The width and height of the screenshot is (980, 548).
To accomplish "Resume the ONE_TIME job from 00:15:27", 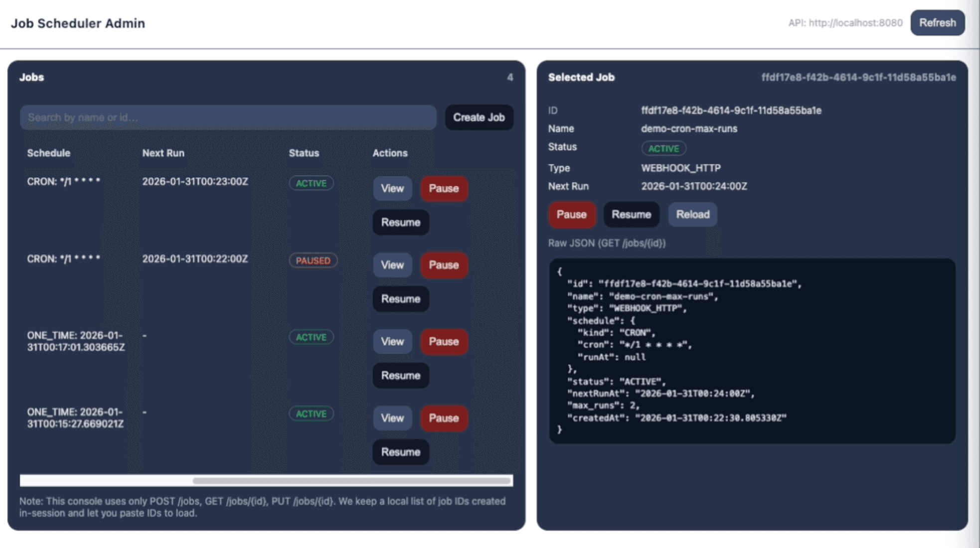I will tap(400, 452).
